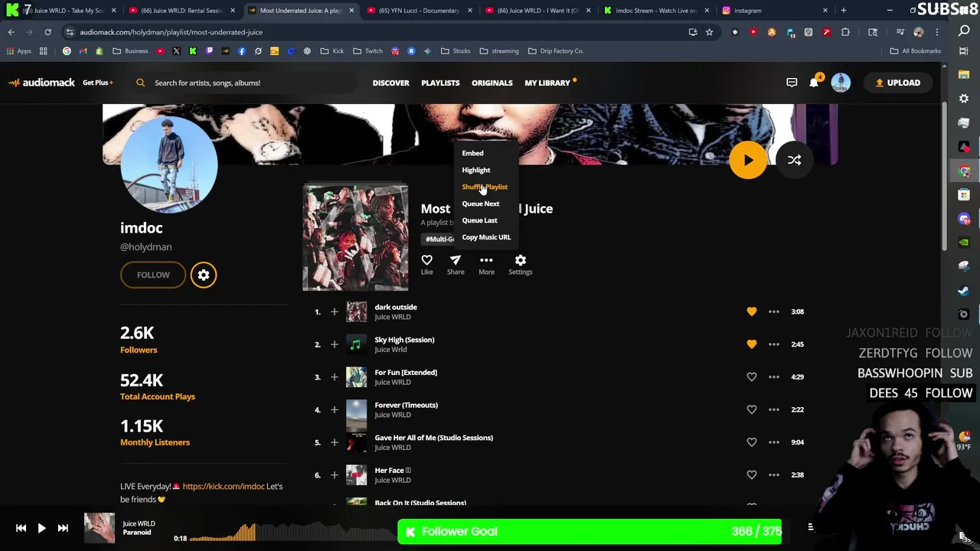Add Sky High (Session) with plus icon
980x551 pixels.
334,344
